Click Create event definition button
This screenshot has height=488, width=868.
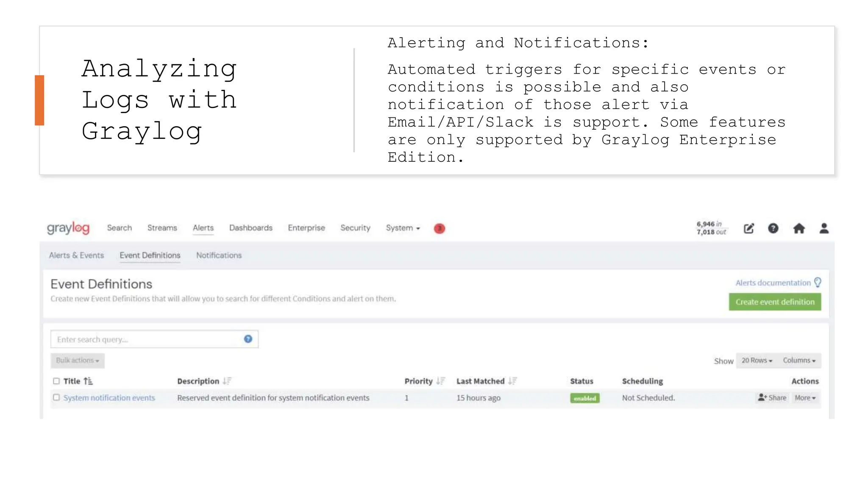[775, 302]
